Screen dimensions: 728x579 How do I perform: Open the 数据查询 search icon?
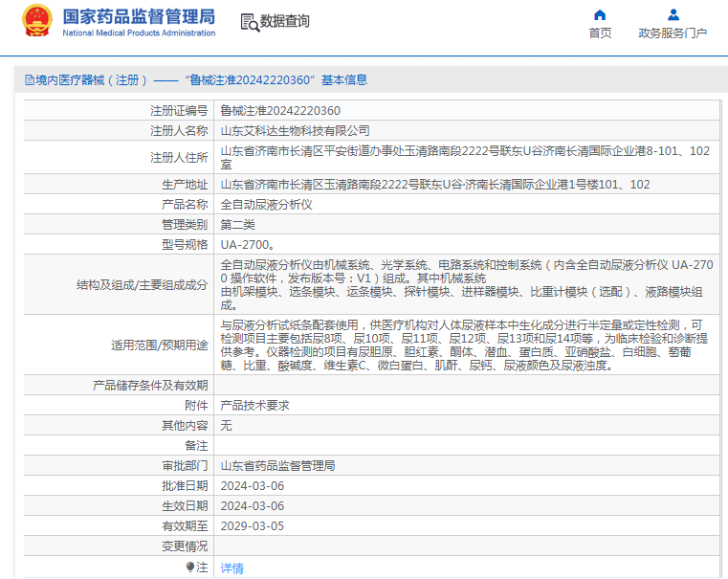(x=250, y=22)
